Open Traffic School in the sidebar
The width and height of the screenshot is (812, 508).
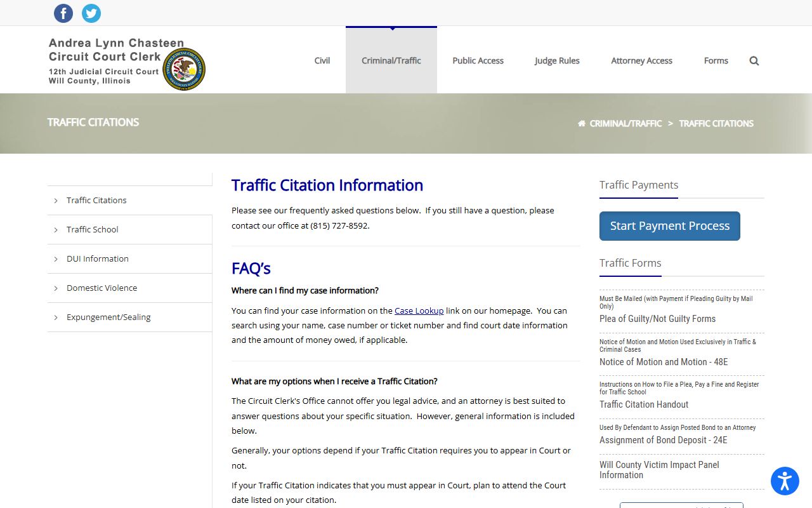tap(93, 229)
